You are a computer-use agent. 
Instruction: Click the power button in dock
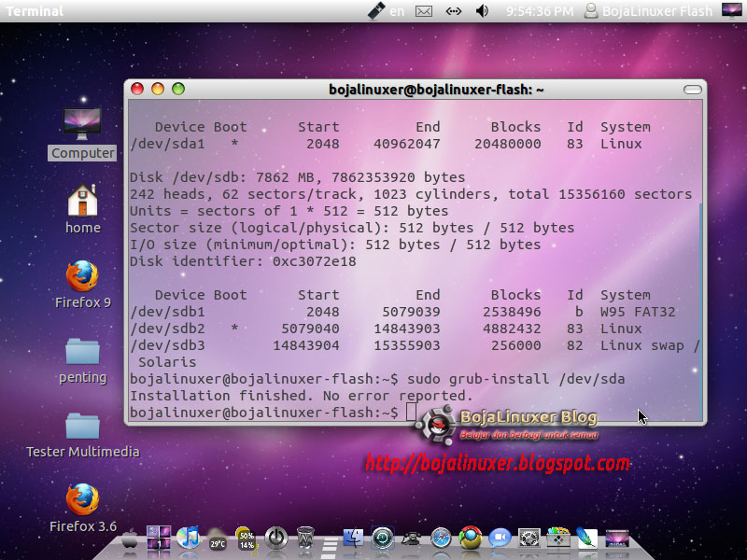(x=275, y=539)
